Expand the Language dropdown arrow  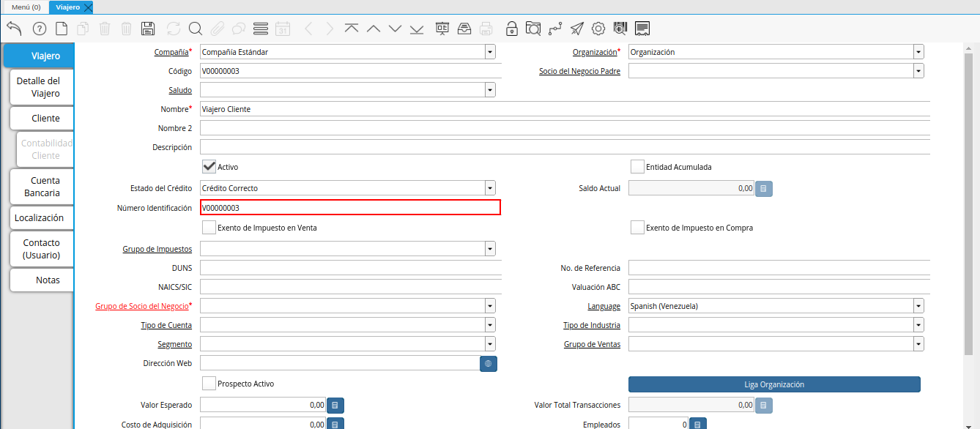pos(918,306)
